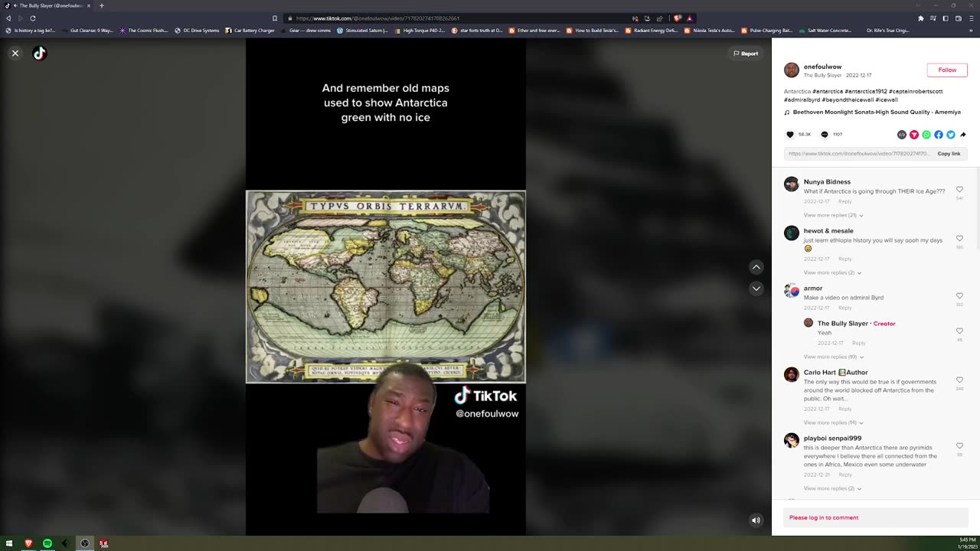Go to next video arrow
980x551 pixels.
pos(756,289)
